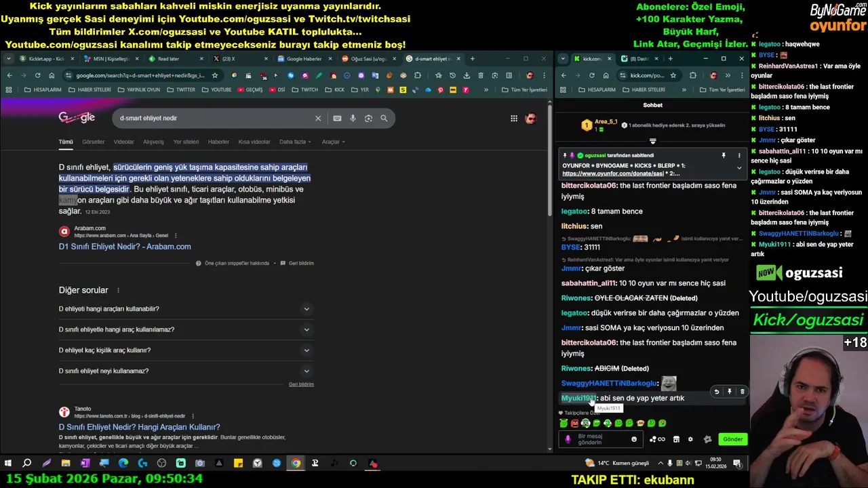
Task: Select the Görseller search tab
Action: (x=93, y=142)
